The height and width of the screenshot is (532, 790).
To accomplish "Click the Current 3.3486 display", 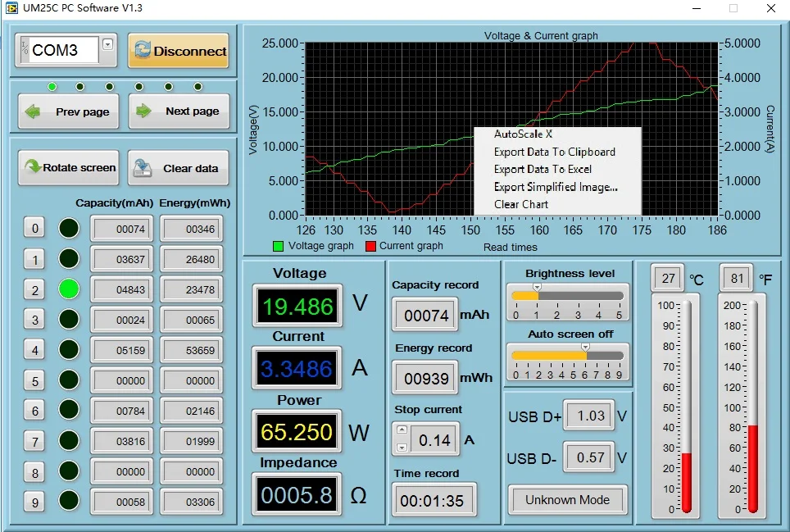I will 297,368.
